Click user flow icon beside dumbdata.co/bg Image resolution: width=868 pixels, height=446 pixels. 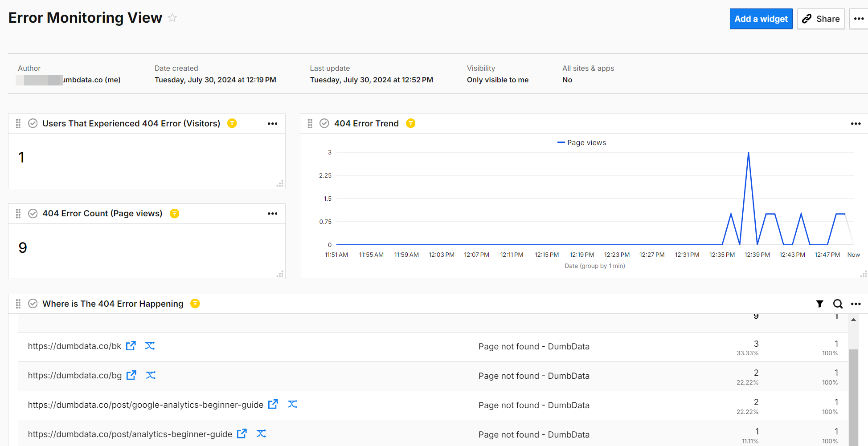(150, 375)
